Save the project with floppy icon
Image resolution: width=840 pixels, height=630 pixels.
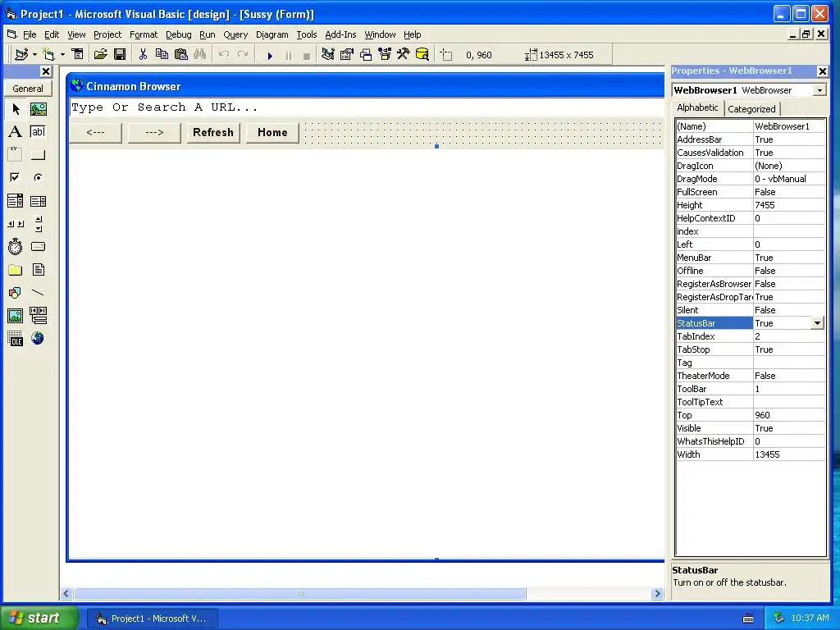120,55
